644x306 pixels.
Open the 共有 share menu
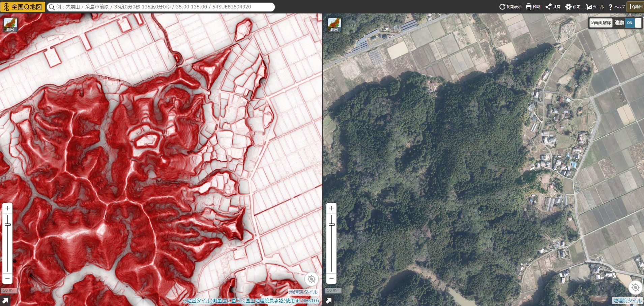click(553, 7)
